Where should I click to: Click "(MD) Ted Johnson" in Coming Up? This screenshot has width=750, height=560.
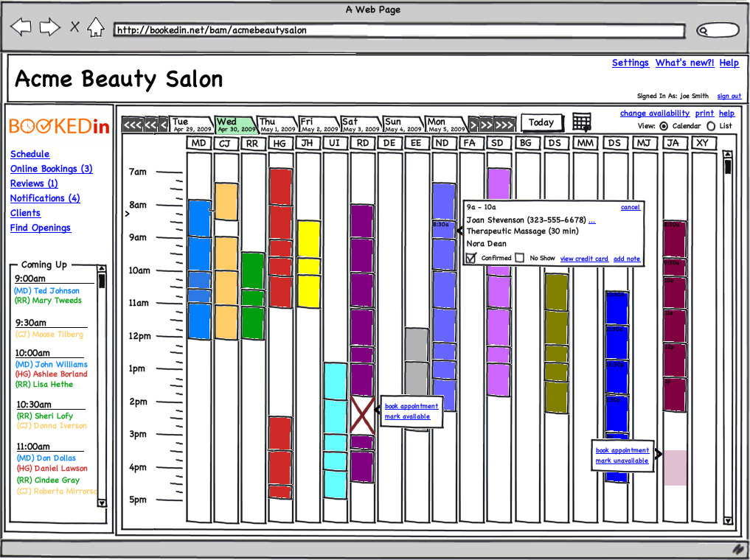point(47,290)
